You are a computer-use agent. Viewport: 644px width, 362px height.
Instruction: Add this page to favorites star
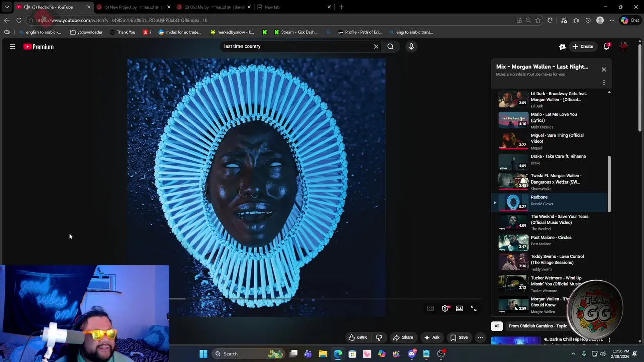tap(538, 20)
